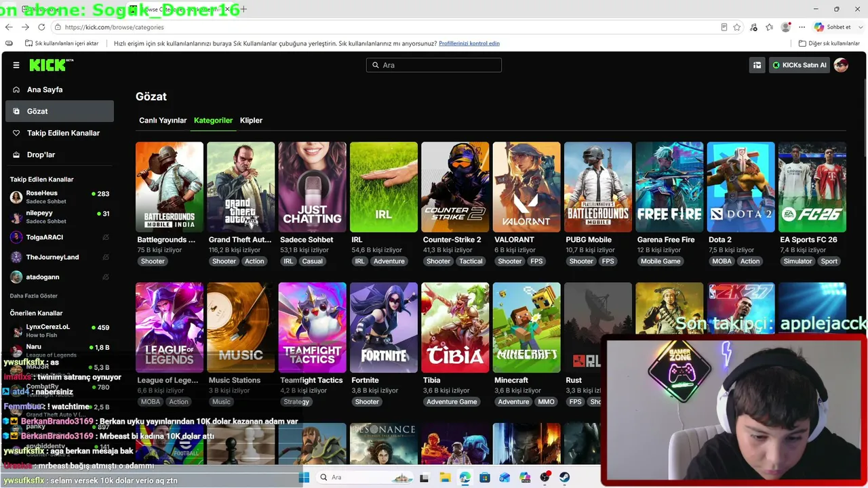Screen dimensions: 868x488
Task: Switch to Klipler tab
Action: tap(251, 121)
